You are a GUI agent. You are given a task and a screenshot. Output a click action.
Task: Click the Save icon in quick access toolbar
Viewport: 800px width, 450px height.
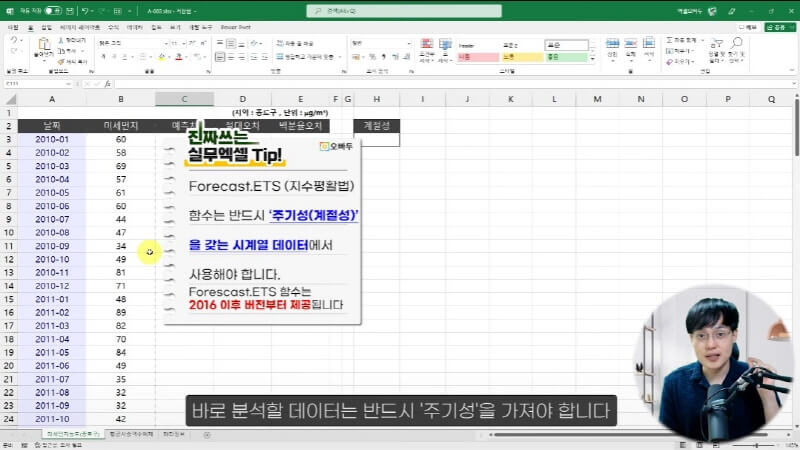pos(70,11)
